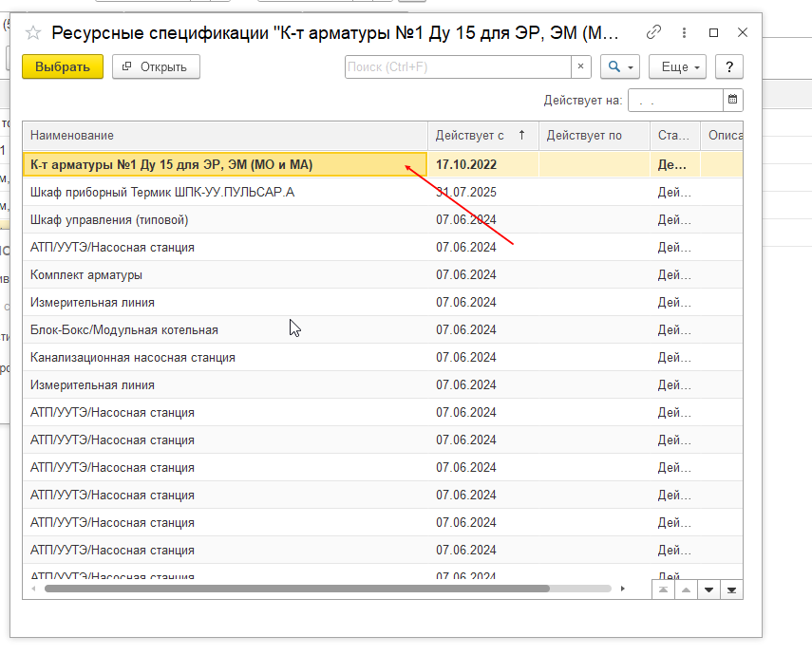812x655 pixels.
Task: Jump to the last row of the list
Action: point(731,589)
